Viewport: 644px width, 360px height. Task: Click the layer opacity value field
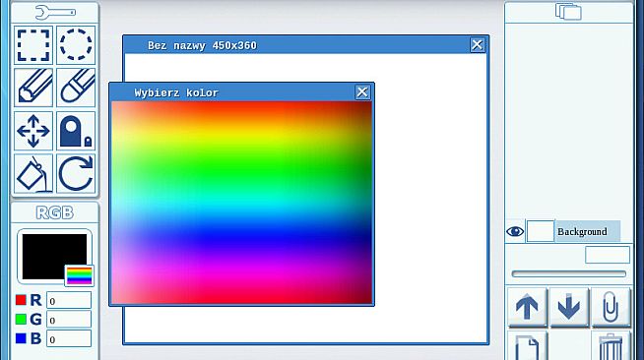tap(608, 255)
